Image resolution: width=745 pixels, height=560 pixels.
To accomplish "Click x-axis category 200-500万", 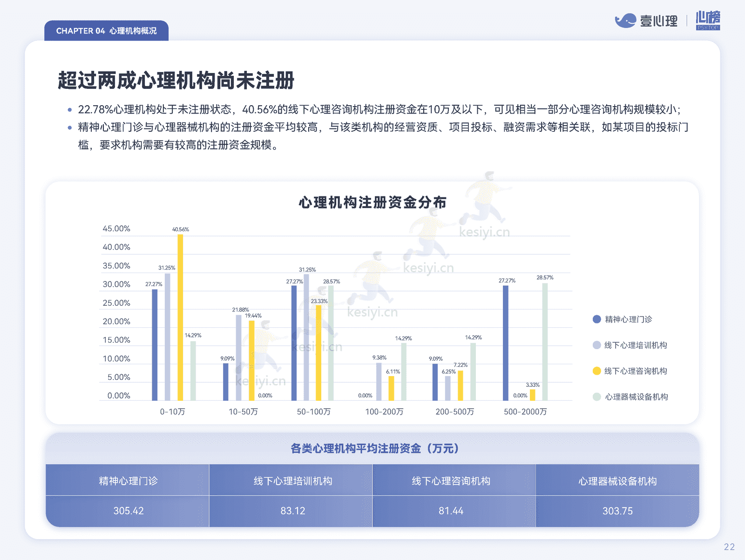I will (x=455, y=412).
